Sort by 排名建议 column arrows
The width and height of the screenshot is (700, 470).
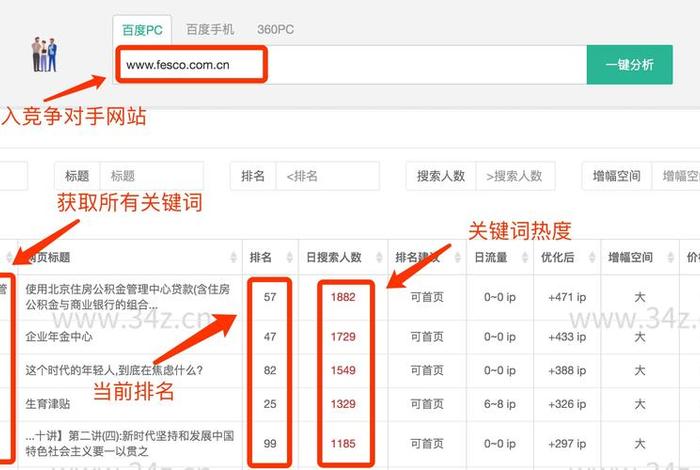click(x=457, y=257)
